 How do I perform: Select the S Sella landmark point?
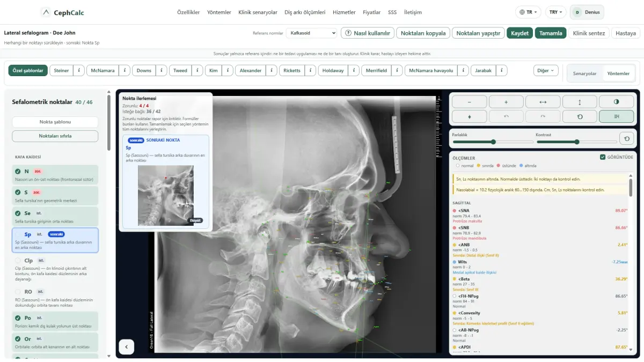55,195
